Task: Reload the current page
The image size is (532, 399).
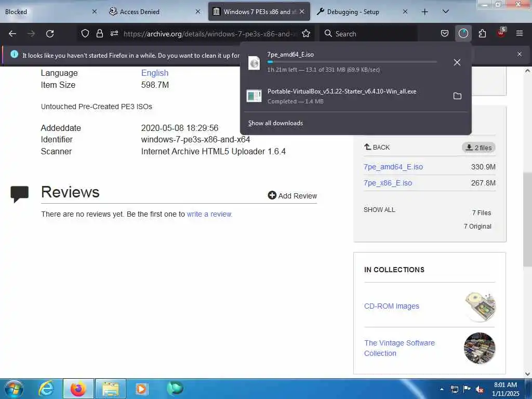Action: pyautogui.click(x=50, y=34)
